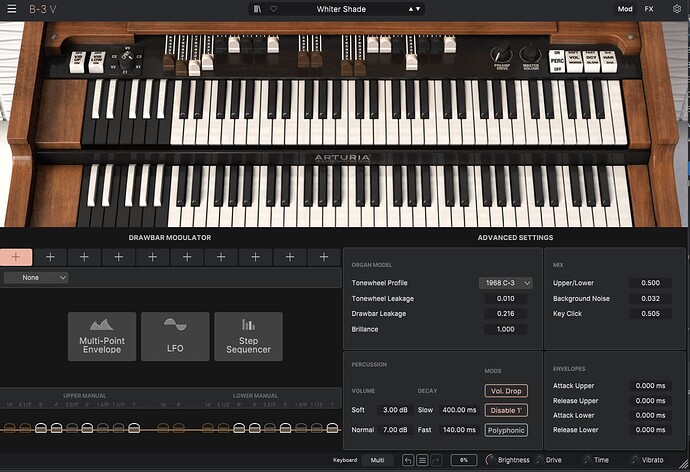The image size is (690, 472).
Task: Adjust the Drive macro knob
Action: pyautogui.click(x=539, y=460)
